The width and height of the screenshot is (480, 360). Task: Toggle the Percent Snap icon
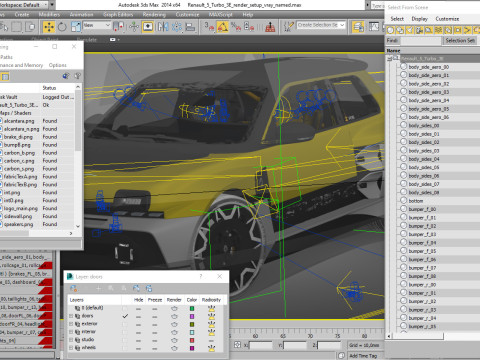point(236,27)
